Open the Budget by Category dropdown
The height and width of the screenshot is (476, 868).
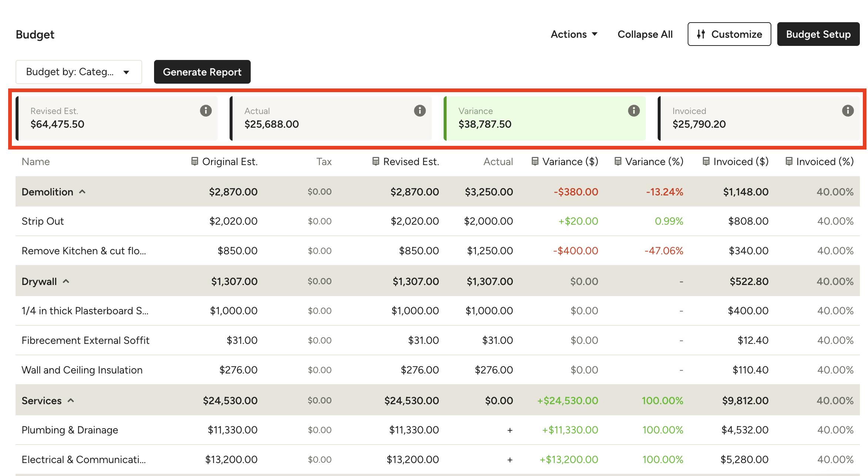(x=79, y=72)
